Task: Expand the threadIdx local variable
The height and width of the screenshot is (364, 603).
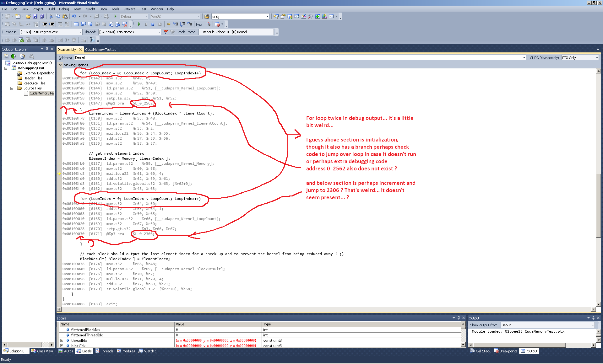Action: 62,340
